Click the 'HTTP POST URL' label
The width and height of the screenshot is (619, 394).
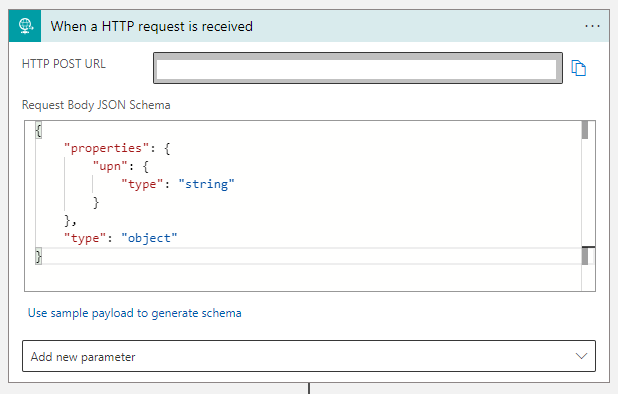coord(64,64)
